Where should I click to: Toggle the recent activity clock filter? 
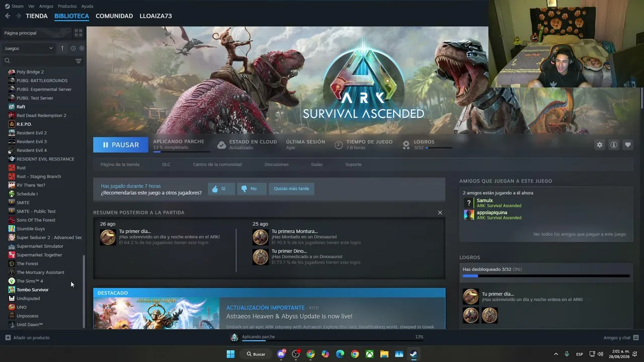click(73, 48)
